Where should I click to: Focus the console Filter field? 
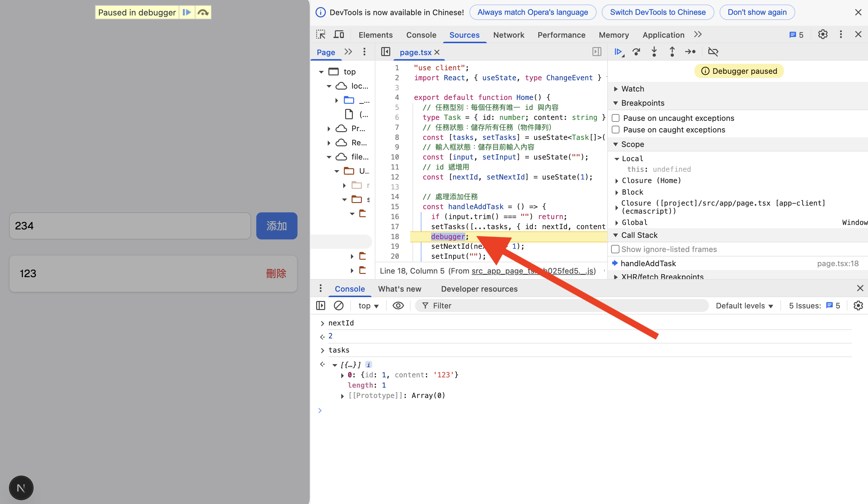[x=561, y=306]
